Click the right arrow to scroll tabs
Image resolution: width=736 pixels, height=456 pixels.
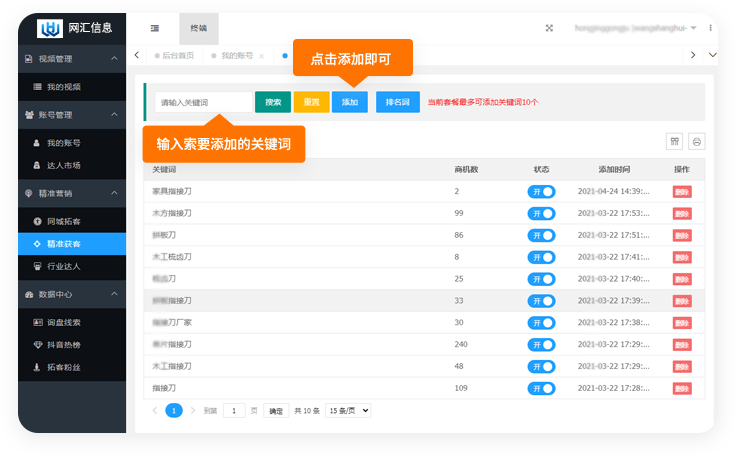point(692,55)
